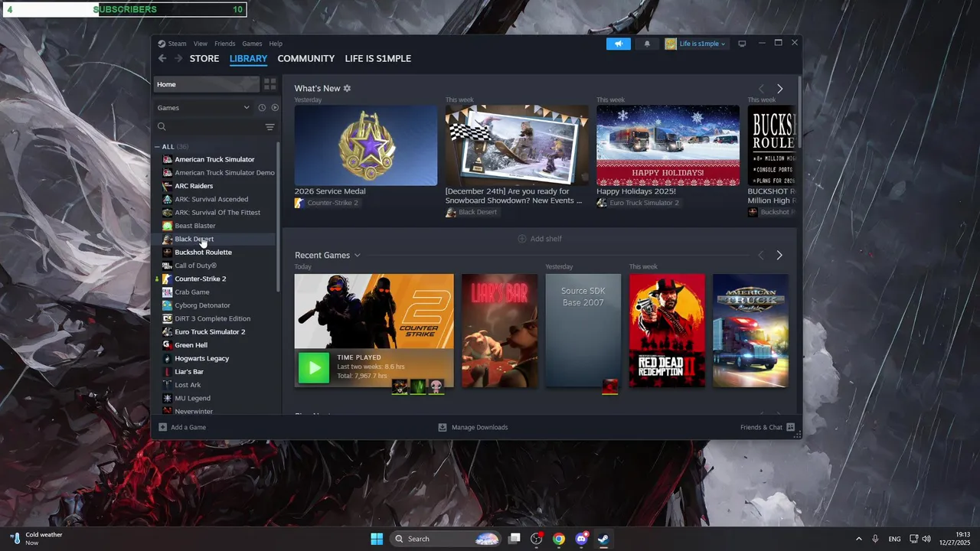Open the Friends menu
Viewport: 980px width, 551px height.
[224, 44]
